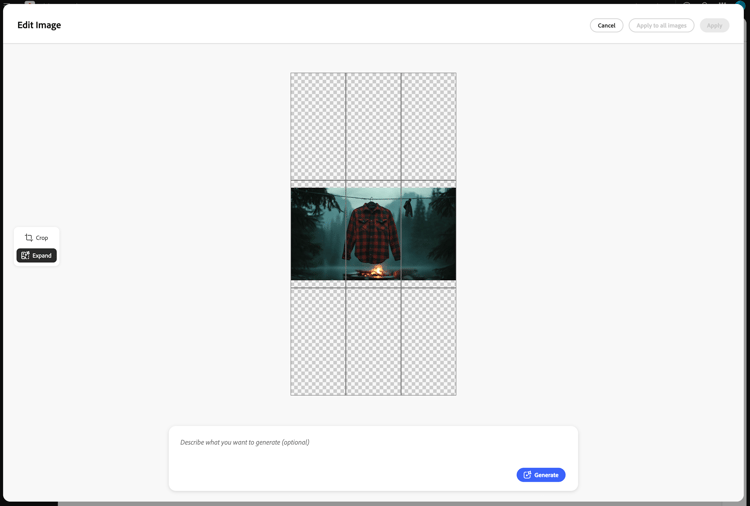Click the Edit Image dialog title
The width and height of the screenshot is (750, 506).
[39, 25]
